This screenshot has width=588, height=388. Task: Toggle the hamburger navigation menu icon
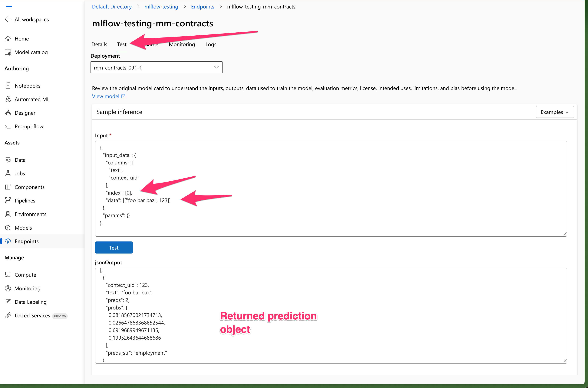point(9,6)
